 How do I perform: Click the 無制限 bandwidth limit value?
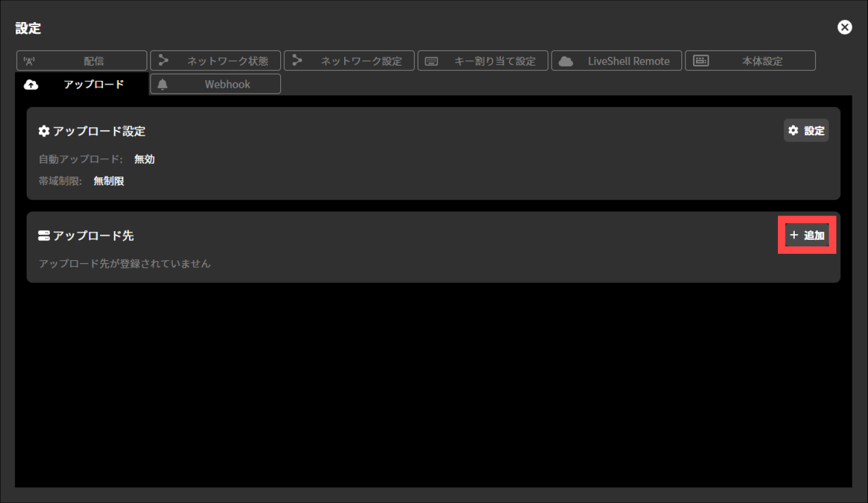[109, 181]
